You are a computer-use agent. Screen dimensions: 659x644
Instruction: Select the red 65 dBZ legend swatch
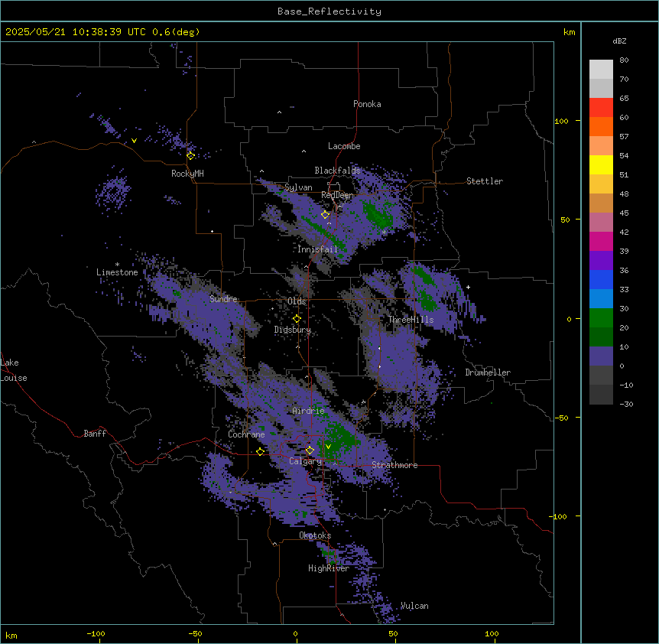click(x=601, y=108)
